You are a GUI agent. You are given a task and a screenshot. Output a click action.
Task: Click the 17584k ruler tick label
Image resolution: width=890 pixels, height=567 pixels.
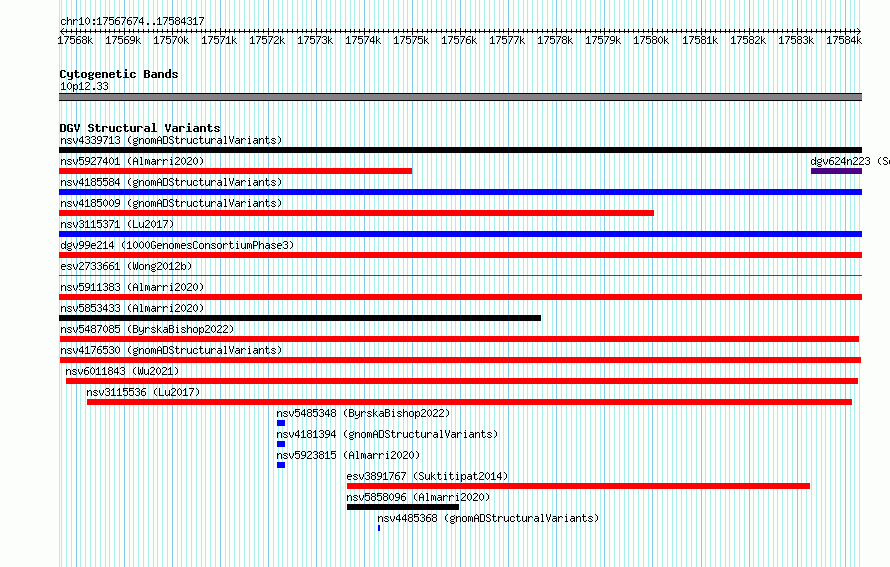click(x=844, y=40)
